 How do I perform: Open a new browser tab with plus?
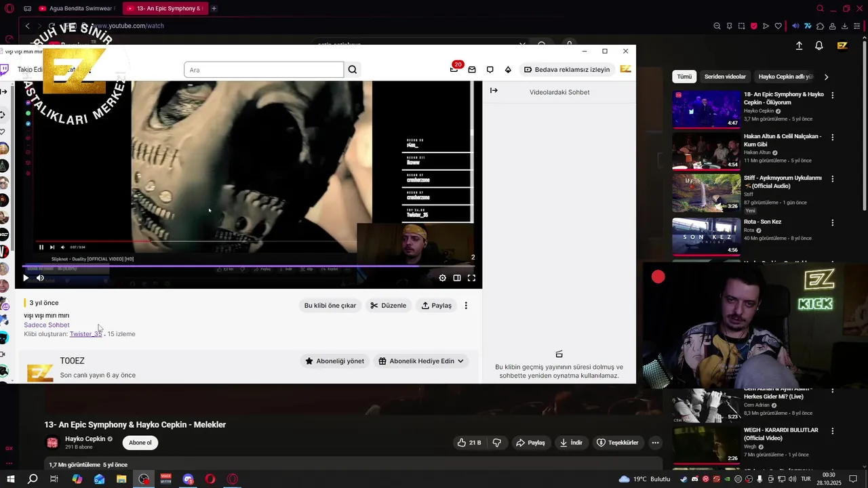pyautogui.click(x=214, y=8)
